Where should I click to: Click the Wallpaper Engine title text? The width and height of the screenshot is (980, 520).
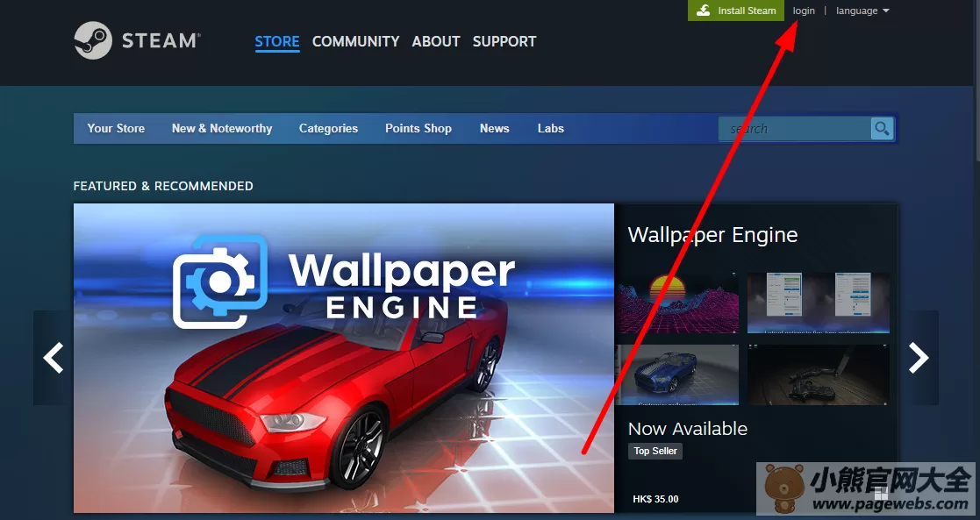[712, 235]
